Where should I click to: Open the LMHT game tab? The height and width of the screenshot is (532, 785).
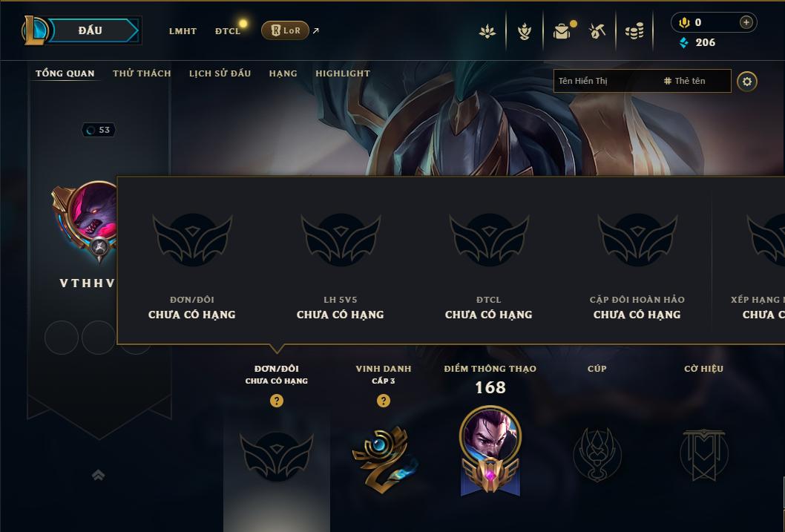[183, 31]
